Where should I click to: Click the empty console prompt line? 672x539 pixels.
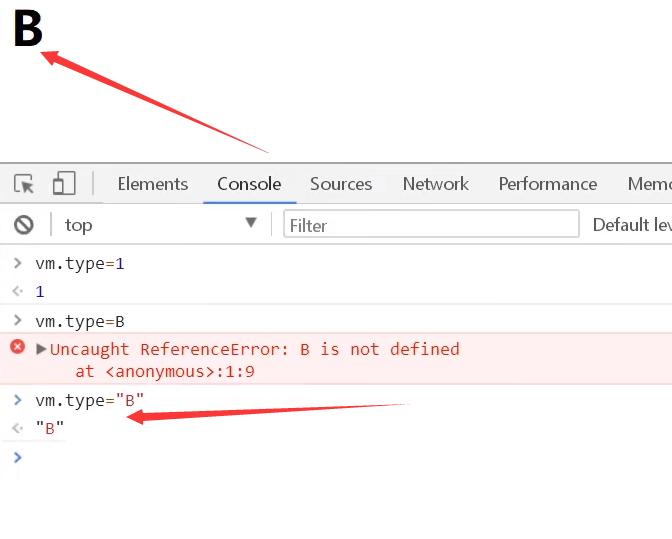pos(300,457)
